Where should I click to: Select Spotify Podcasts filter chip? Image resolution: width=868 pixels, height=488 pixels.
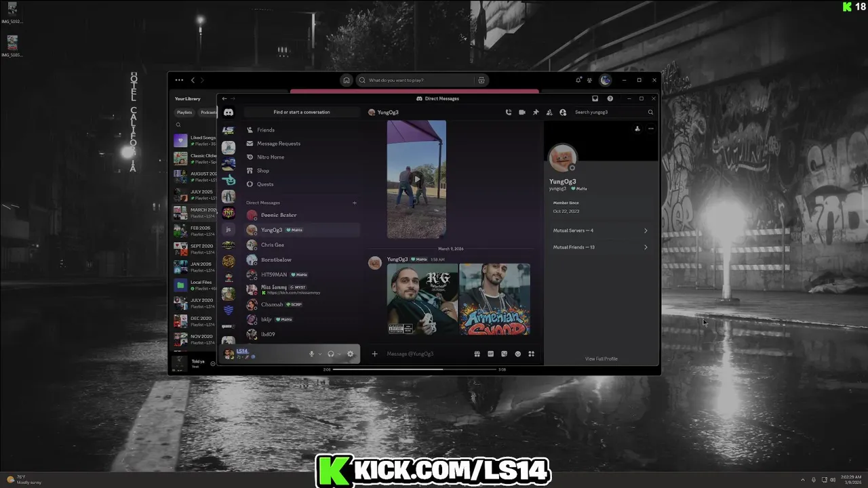coord(207,113)
